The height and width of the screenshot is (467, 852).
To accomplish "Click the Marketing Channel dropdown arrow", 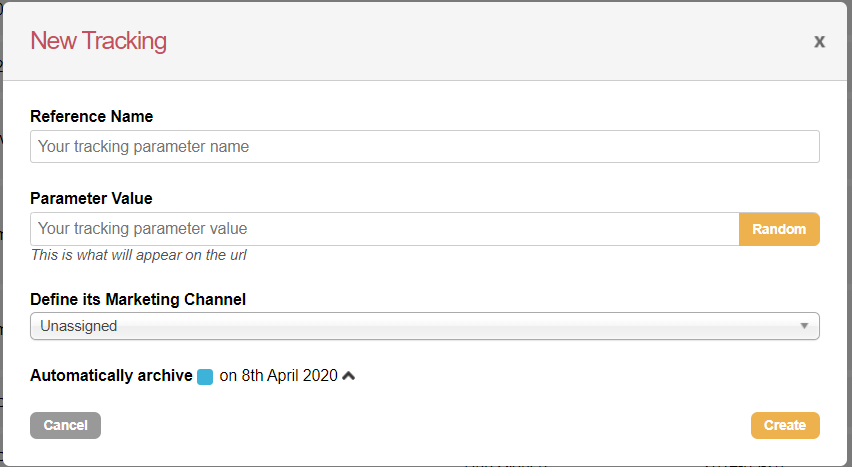I will pyautogui.click(x=804, y=326).
